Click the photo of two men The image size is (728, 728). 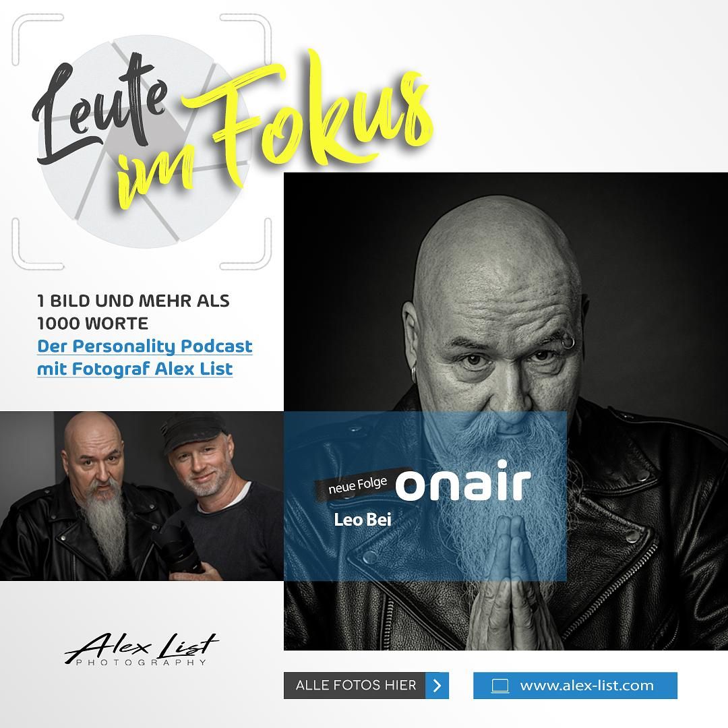142,496
